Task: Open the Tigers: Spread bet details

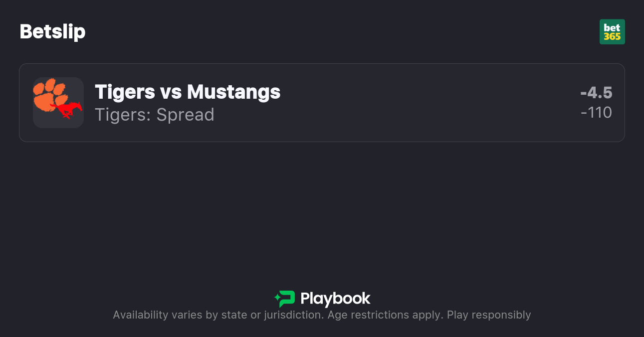Action: click(155, 115)
